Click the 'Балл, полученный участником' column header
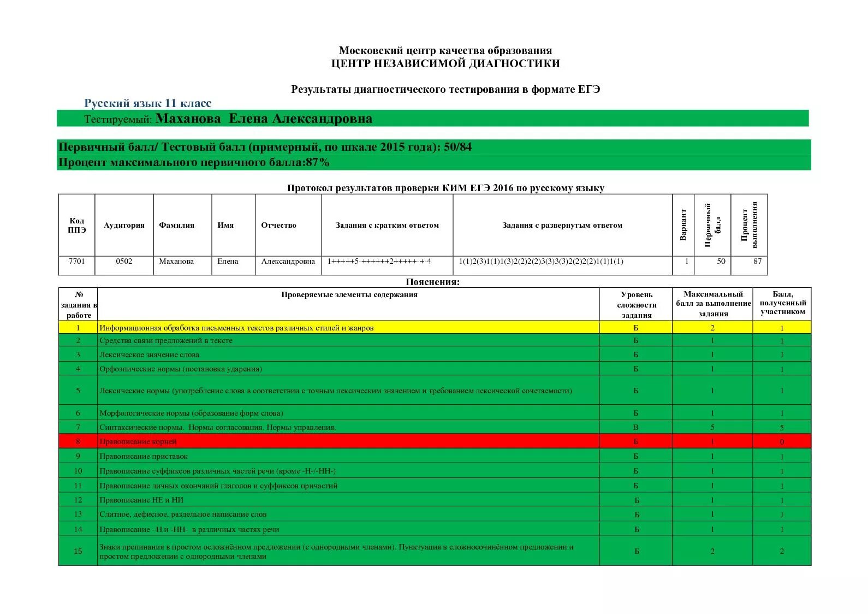Image resolution: width=868 pixels, height=614 pixels. pos(782,304)
